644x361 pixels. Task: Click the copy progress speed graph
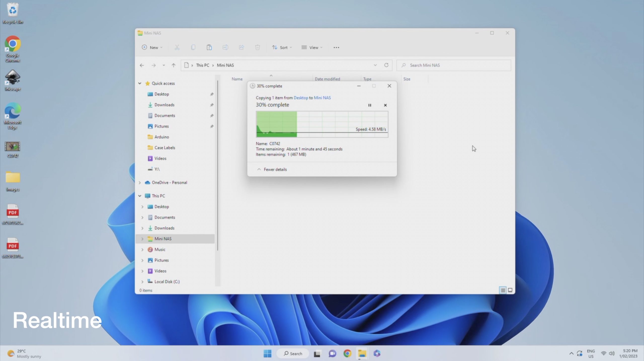322,124
